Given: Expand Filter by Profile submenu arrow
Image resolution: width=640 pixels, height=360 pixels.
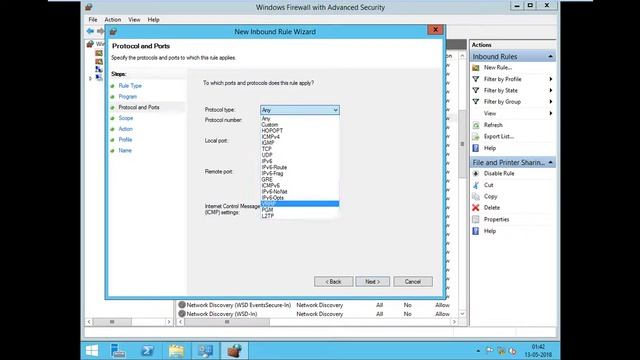Looking at the screenshot, I should tap(551, 79).
